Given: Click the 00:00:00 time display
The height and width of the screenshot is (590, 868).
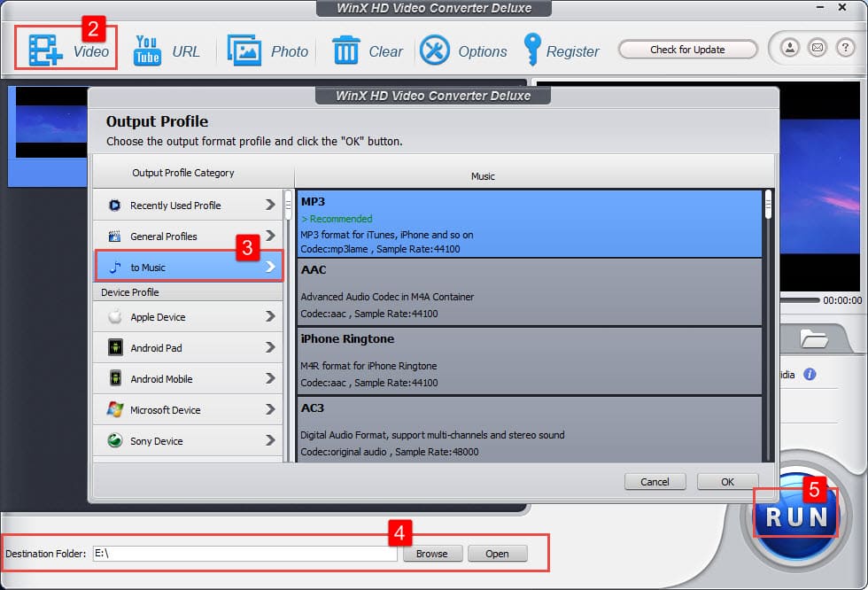Looking at the screenshot, I should 842,300.
